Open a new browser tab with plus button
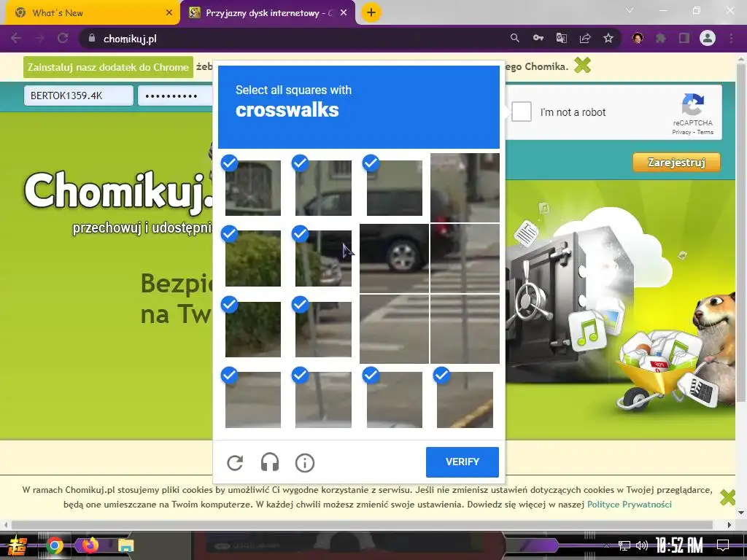 [x=371, y=13]
